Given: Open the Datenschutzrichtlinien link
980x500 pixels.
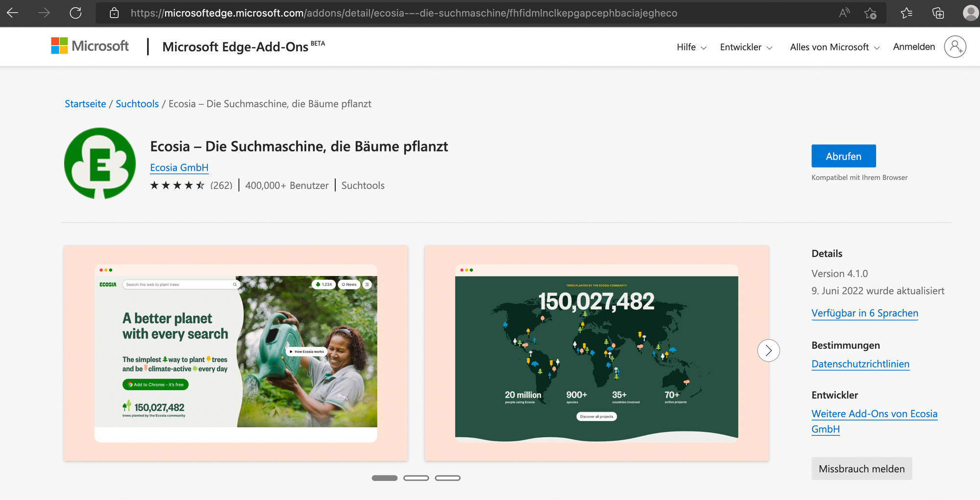Looking at the screenshot, I should (860, 364).
